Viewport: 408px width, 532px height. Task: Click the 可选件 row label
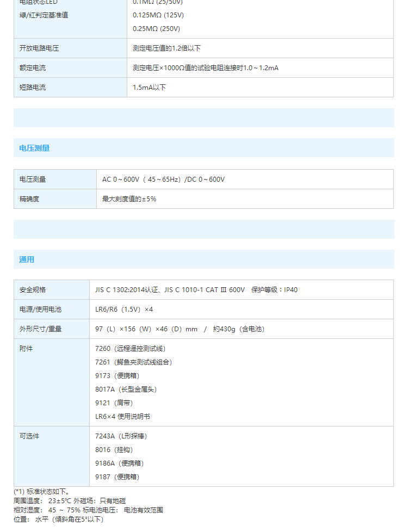[29, 436]
